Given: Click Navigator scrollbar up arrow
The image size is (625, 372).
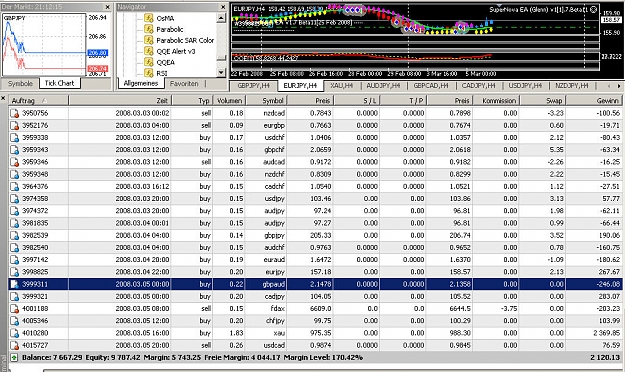Looking at the screenshot, I should (221, 18).
